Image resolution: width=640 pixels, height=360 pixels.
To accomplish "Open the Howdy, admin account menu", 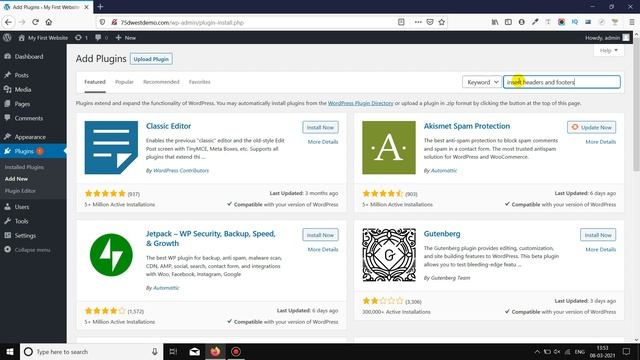I will pos(607,38).
